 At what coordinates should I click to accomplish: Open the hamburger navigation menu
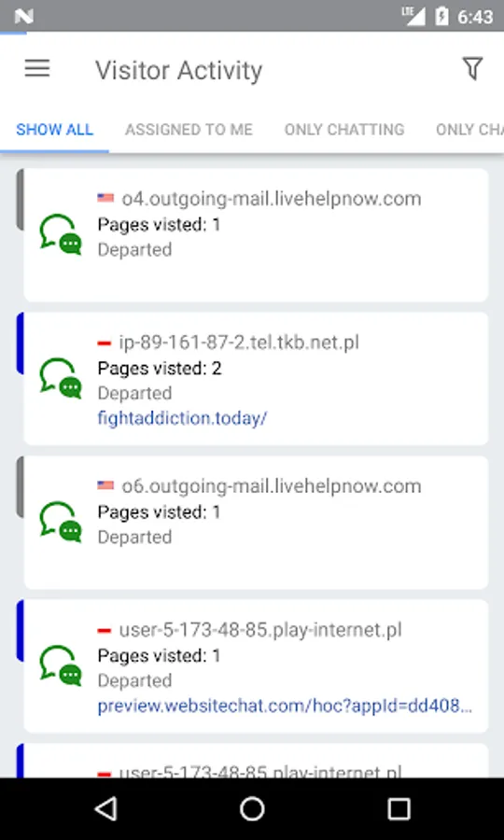pyautogui.click(x=37, y=69)
